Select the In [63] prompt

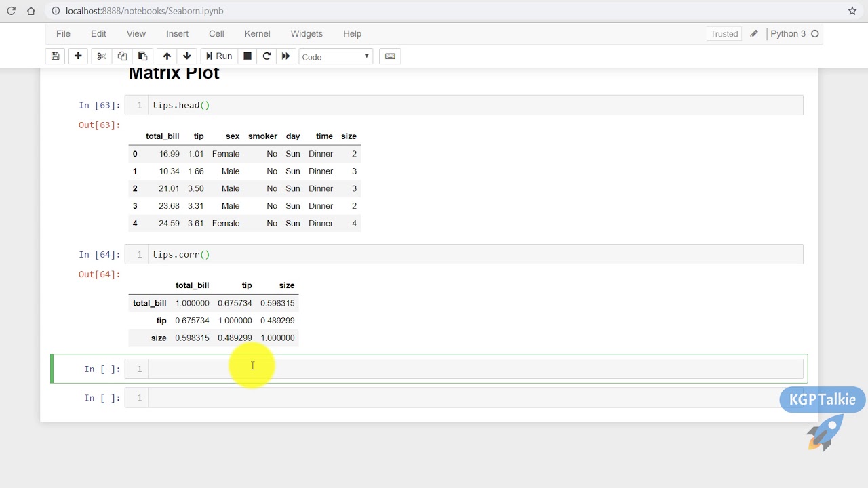coord(100,105)
